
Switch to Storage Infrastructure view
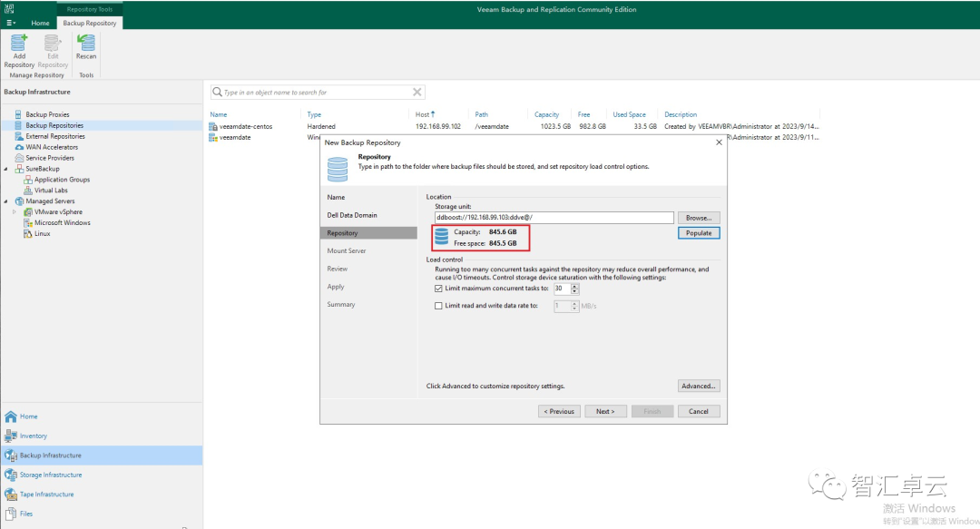tap(50, 475)
